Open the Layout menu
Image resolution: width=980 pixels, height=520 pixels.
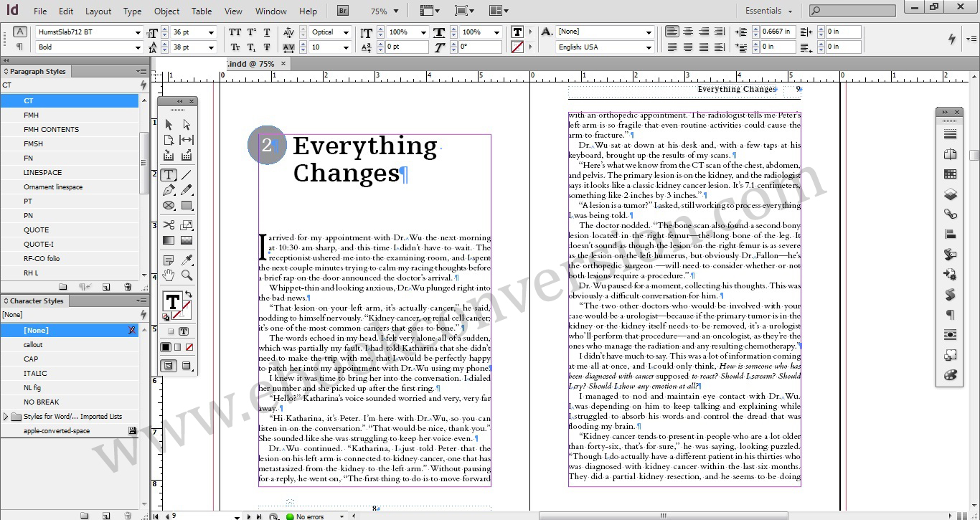tap(98, 11)
